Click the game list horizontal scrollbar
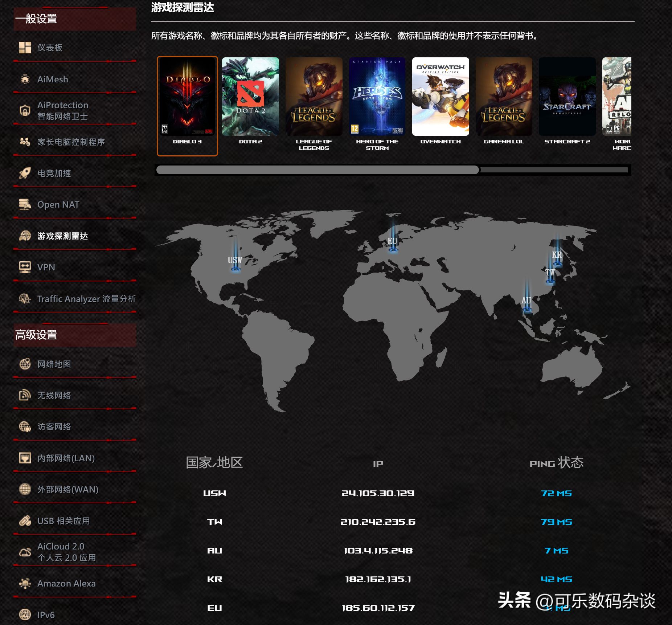Screen dimensions: 672x625 click(317, 170)
